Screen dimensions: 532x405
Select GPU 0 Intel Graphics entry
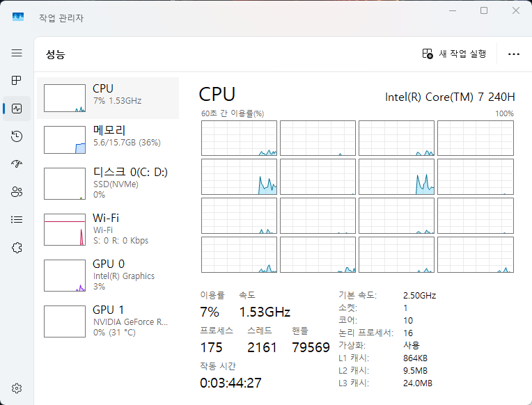coord(108,275)
